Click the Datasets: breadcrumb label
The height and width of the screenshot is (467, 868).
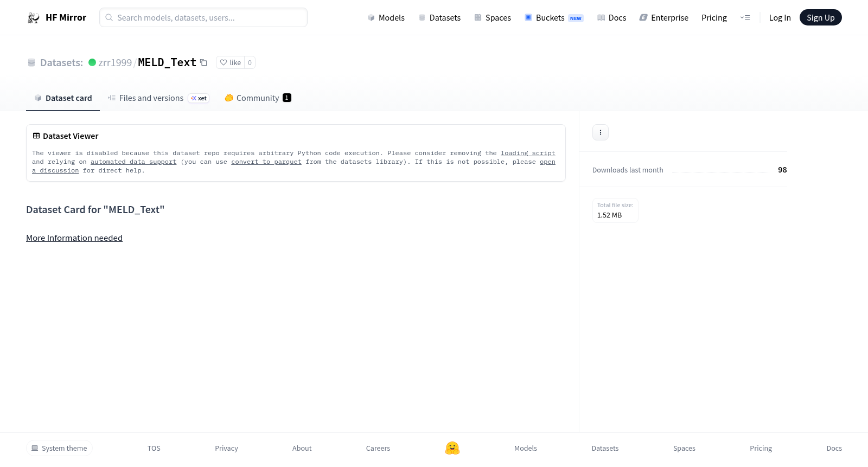61,62
